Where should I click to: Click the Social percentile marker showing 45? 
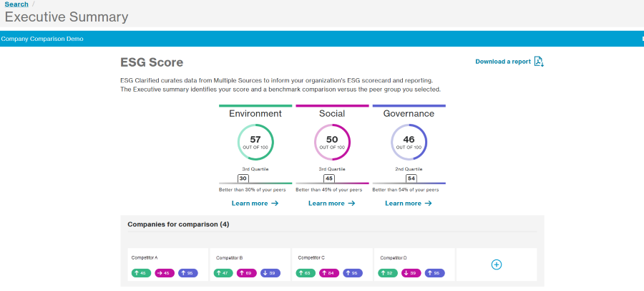(x=329, y=178)
